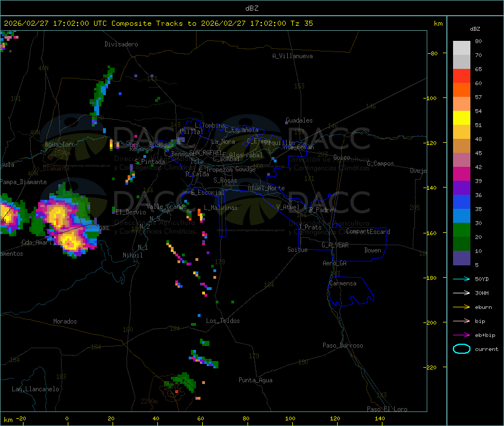
Task: Click the cyan 50YD arrow in legend
Action: pos(461,279)
